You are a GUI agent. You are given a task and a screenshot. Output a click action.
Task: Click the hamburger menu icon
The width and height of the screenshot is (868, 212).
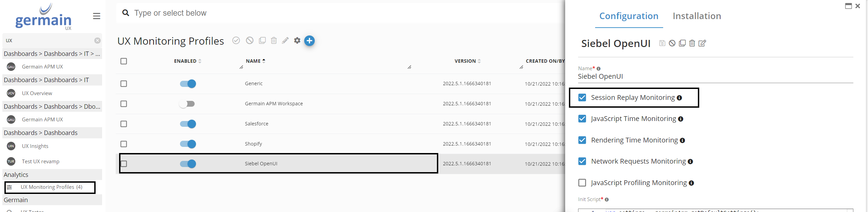coord(97,16)
